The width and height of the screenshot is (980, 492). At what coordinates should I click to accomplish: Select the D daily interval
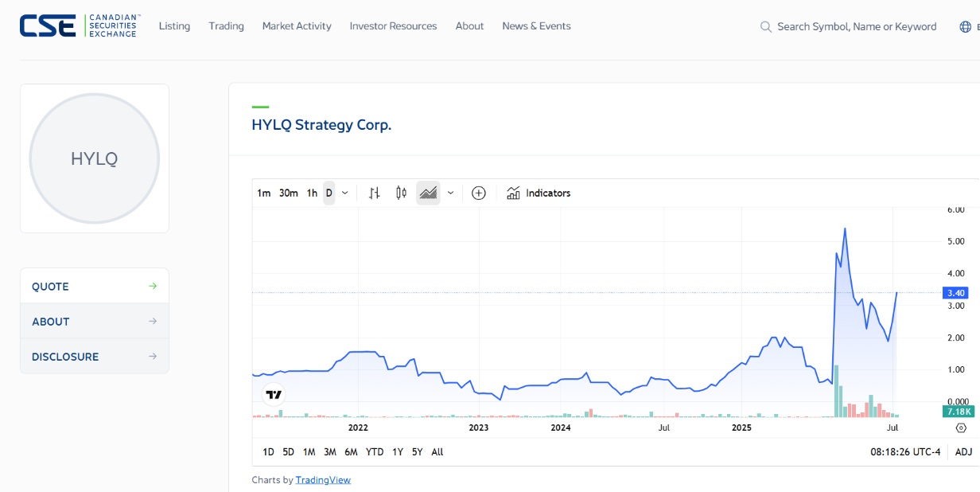point(329,193)
